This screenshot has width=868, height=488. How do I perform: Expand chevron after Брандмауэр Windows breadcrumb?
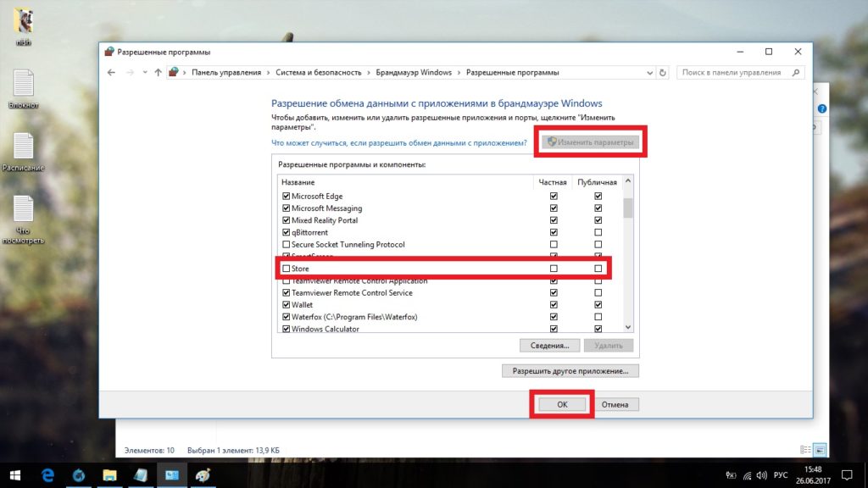click(x=459, y=73)
